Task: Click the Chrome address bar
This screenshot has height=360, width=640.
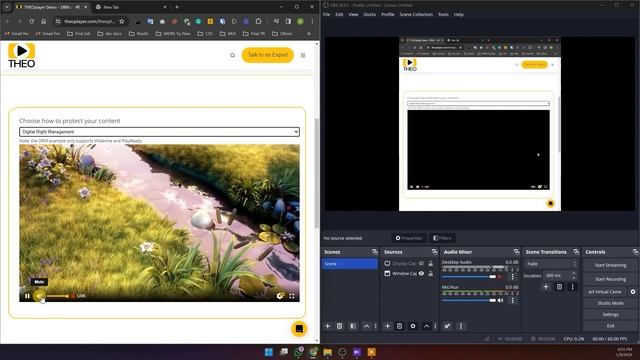Action: pos(90,21)
